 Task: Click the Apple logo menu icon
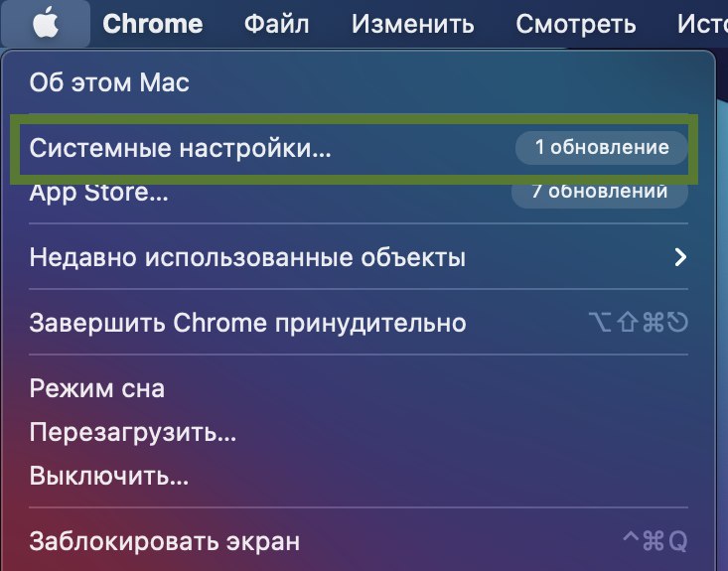pos(46,24)
